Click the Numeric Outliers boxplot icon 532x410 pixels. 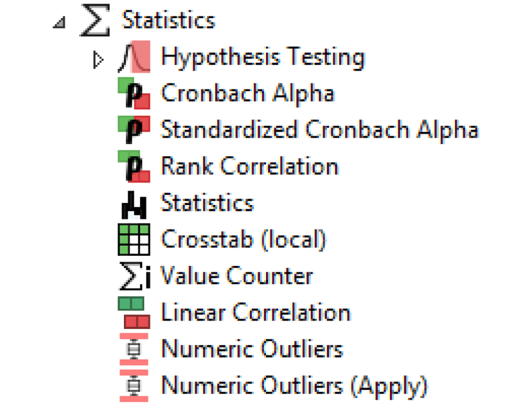click(134, 350)
